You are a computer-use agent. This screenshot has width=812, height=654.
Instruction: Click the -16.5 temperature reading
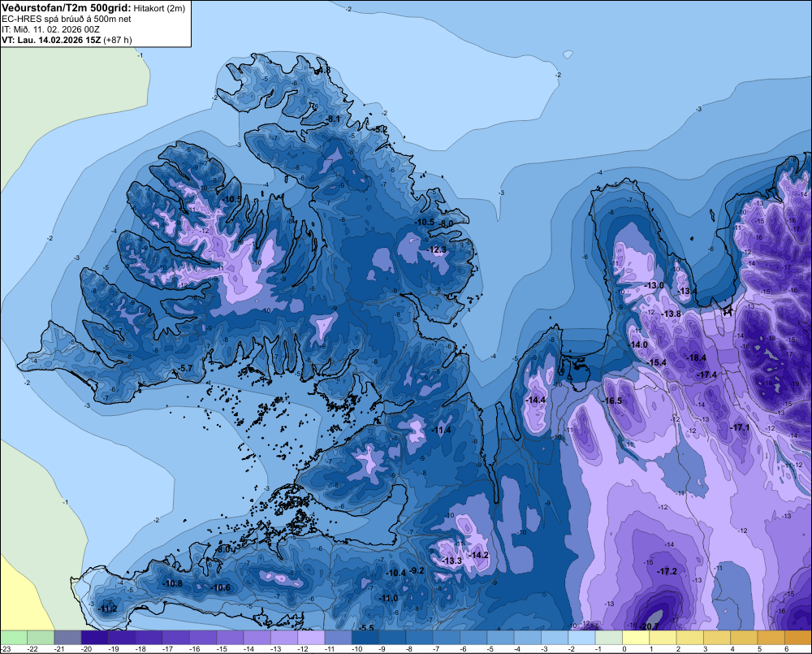(612, 401)
